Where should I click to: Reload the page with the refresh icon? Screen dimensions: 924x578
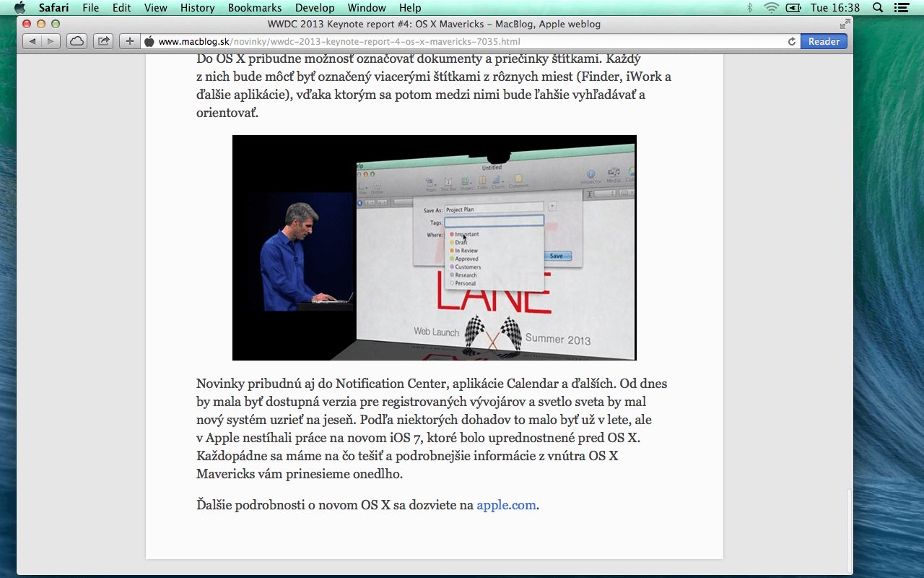[792, 42]
